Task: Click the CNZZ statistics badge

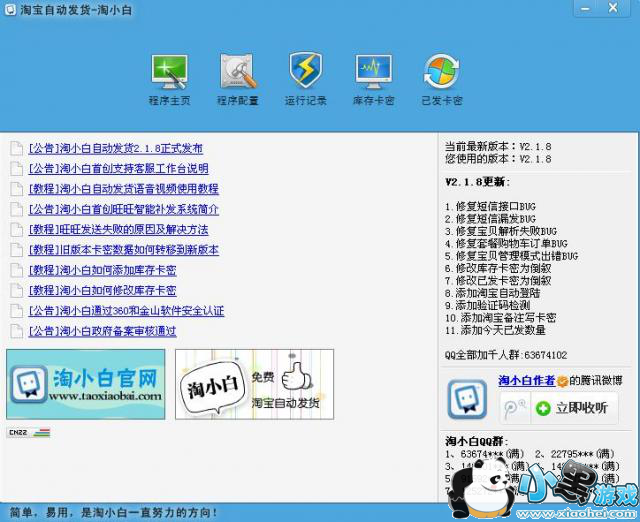Action: point(28,433)
